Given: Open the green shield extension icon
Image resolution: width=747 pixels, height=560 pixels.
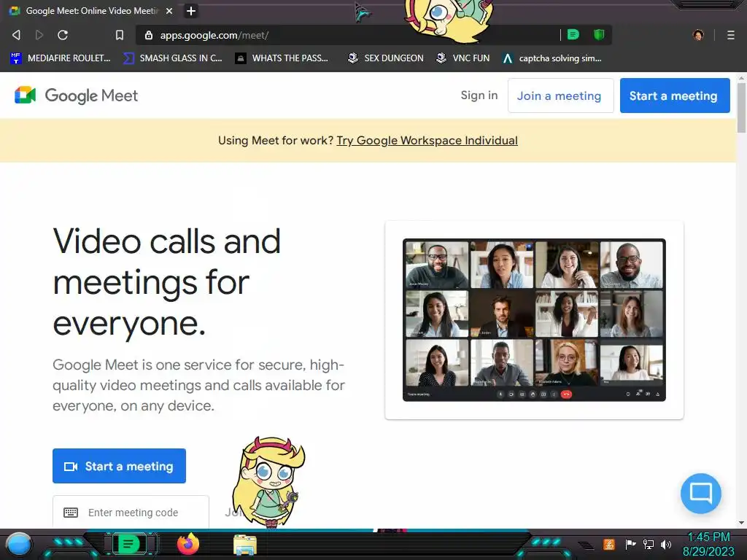Looking at the screenshot, I should pyautogui.click(x=599, y=34).
